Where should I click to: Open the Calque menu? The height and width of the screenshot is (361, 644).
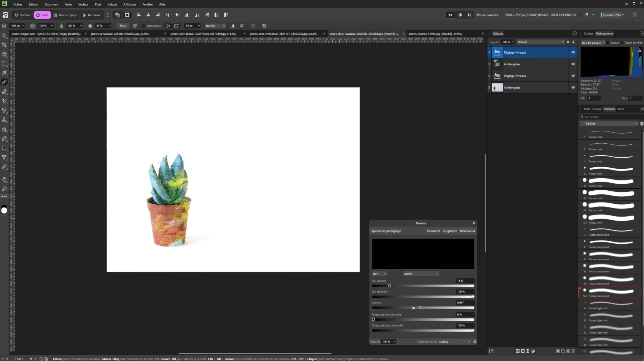112,4
